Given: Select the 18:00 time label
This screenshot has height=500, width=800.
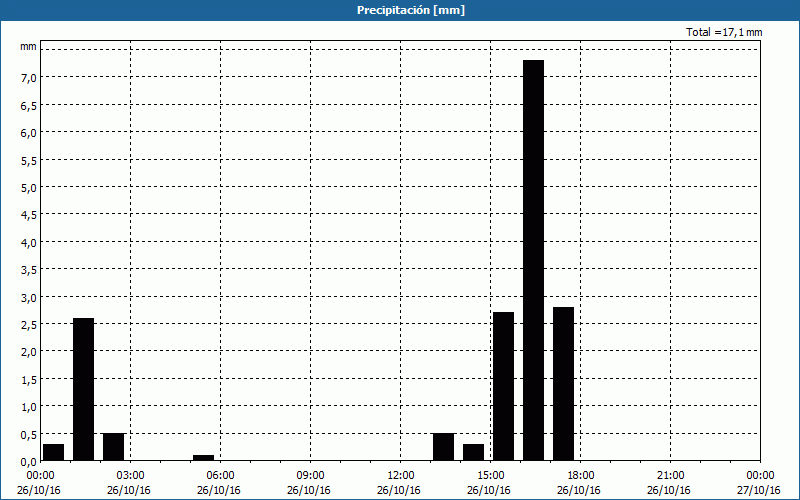Looking at the screenshot, I should pos(581,476).
